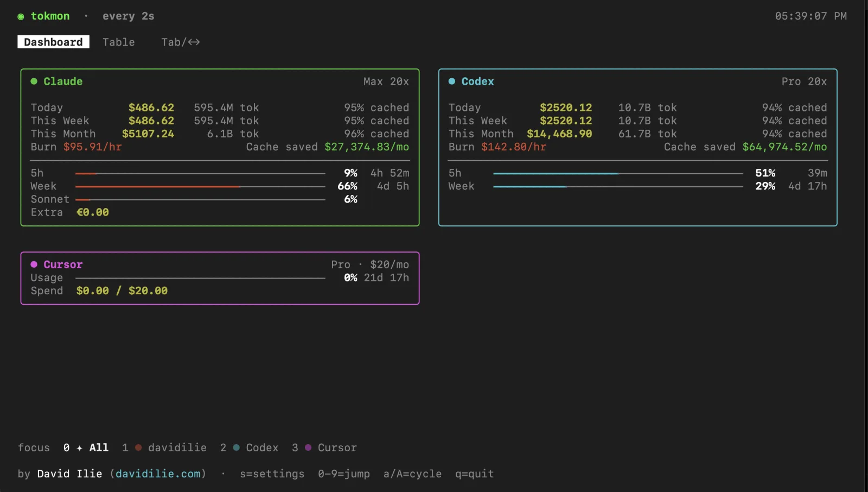
Task: Click the magenta dot beside Cursor title
Action: 34,264
